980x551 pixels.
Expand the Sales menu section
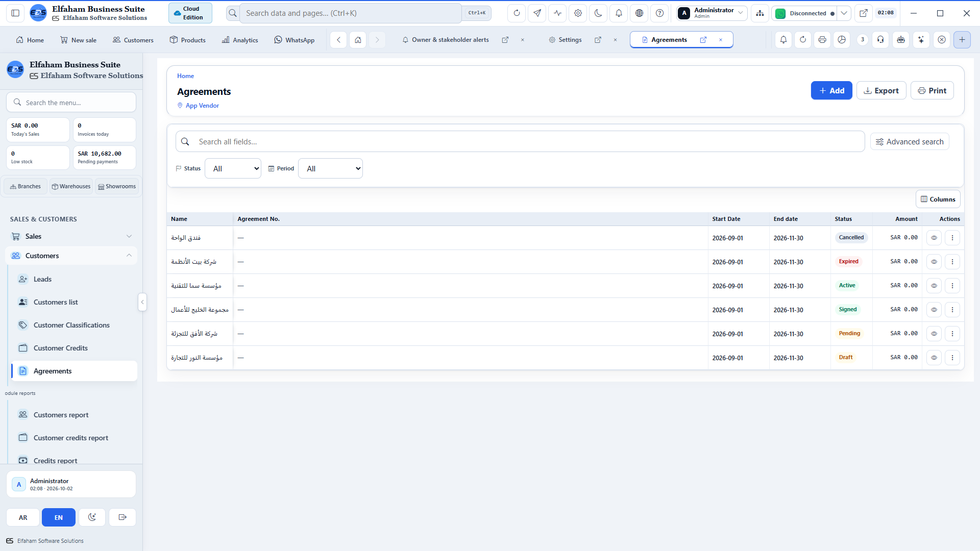pyautogui.click(x=71, y=236)
